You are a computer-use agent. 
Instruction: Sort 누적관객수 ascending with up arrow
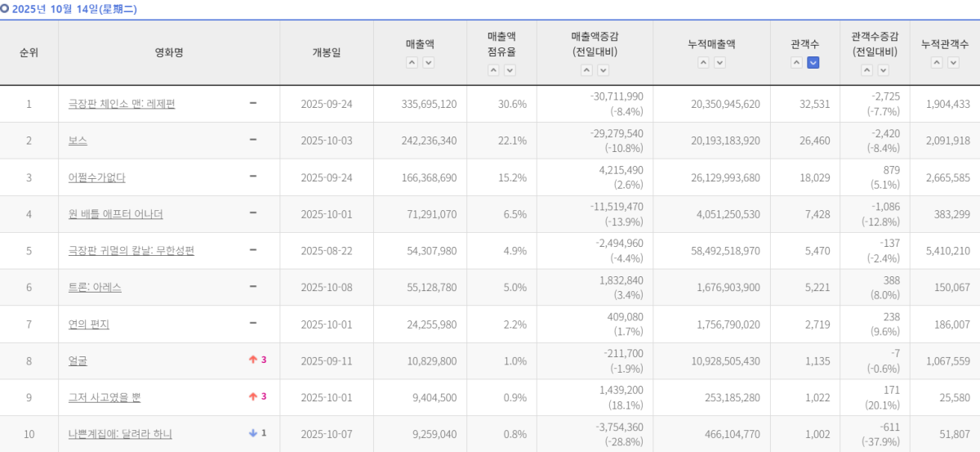pos(938,63)
